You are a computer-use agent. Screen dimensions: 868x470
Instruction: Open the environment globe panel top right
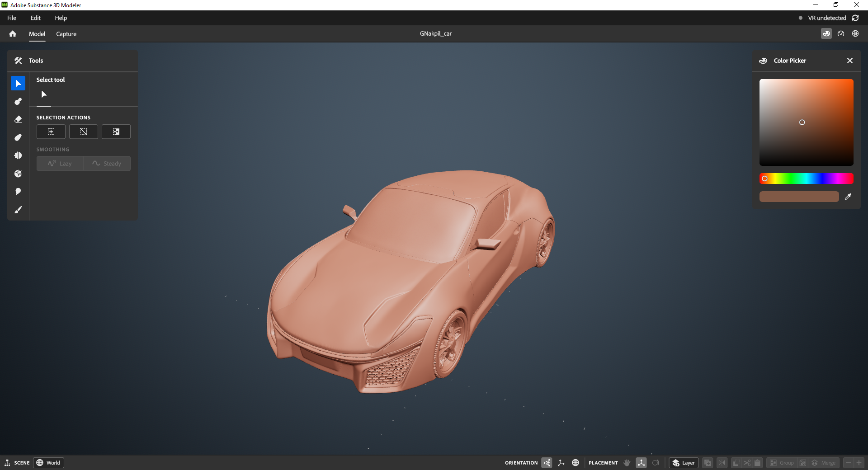[x=855, y=34]
